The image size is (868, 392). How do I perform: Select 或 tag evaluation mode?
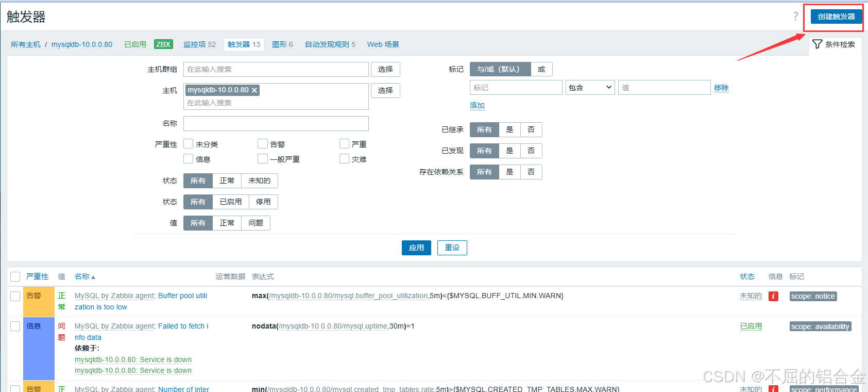(x=541, y=69)
